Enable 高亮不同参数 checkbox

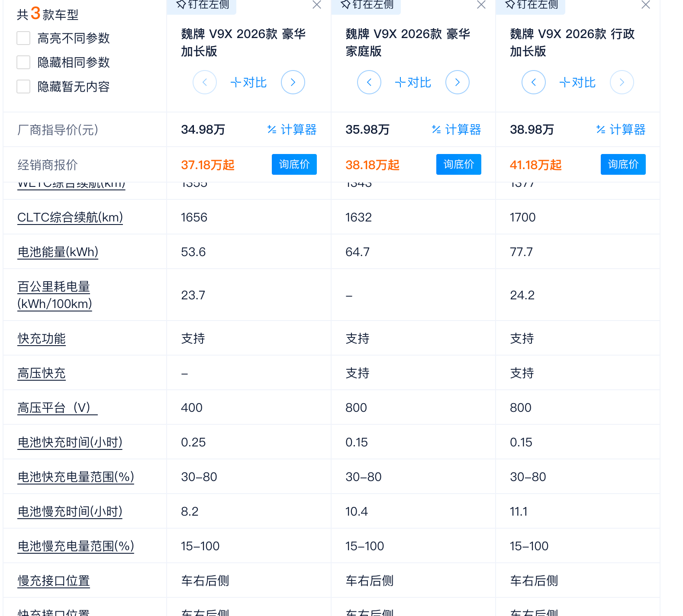23,38
